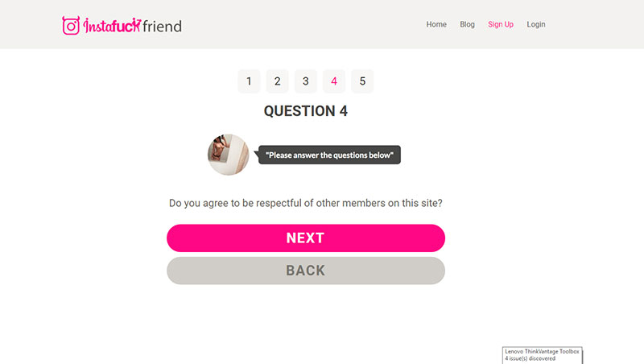The width and height of the screenshot is (644, 364).
Task: Click the "Please answer the questions below" bubble
Action: tap(330, 155)
